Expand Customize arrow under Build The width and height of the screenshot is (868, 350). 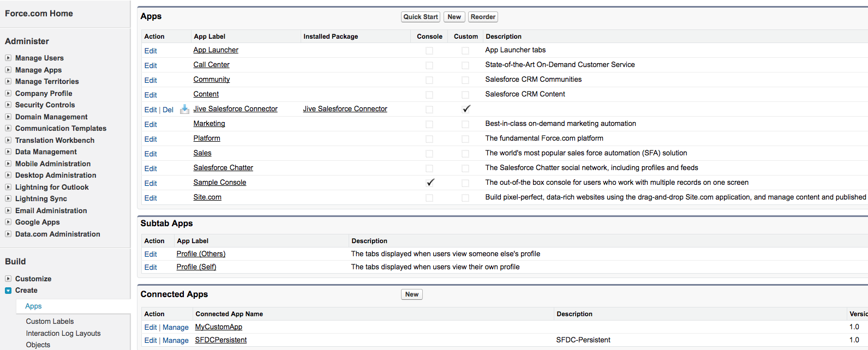pos(8,279)
